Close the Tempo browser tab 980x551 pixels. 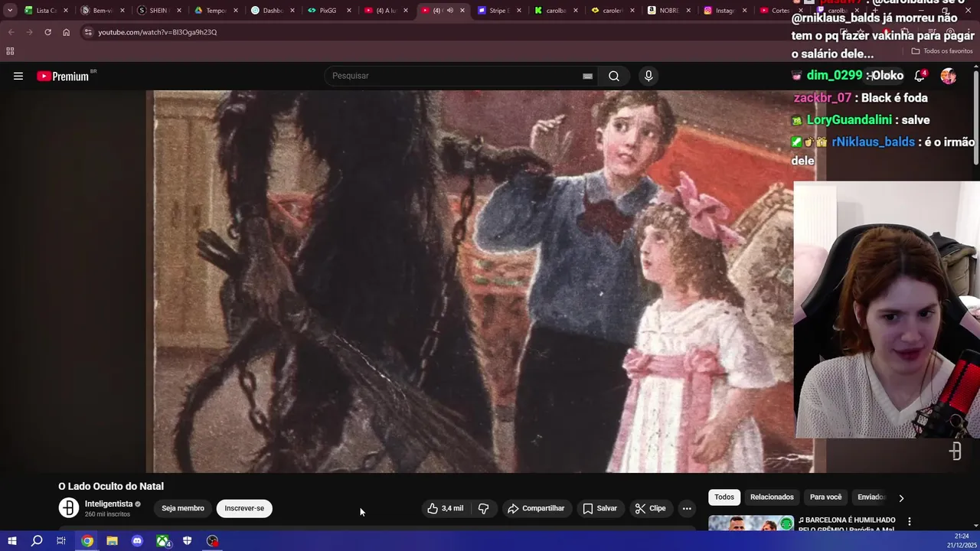236,11
